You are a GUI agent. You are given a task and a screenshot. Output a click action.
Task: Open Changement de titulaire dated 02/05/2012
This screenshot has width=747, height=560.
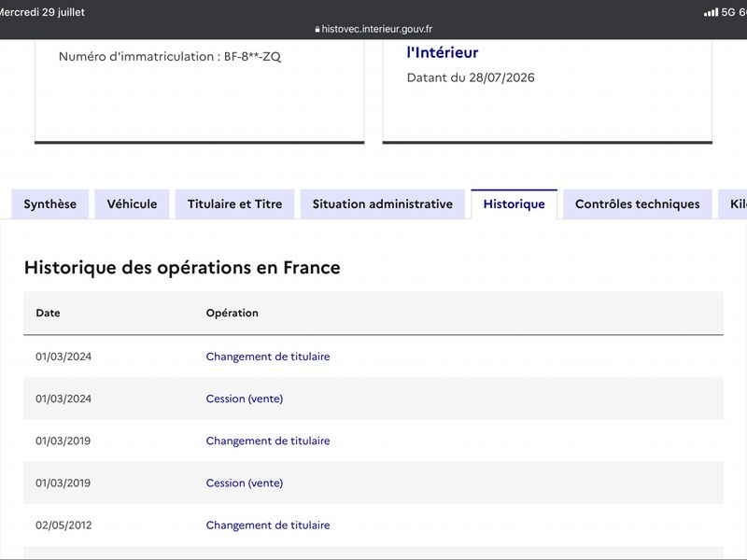point(268,525)
